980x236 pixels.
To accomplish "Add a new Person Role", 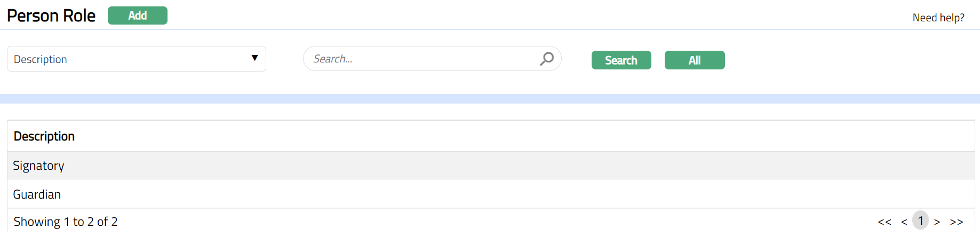I will (x=137, y=15).
